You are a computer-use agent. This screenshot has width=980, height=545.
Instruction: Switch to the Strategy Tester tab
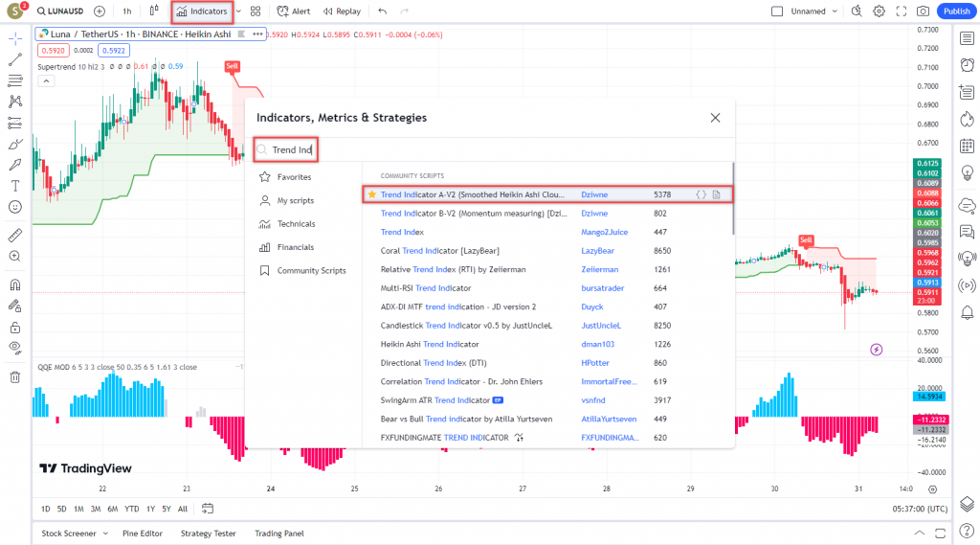(x=208, y=534)
